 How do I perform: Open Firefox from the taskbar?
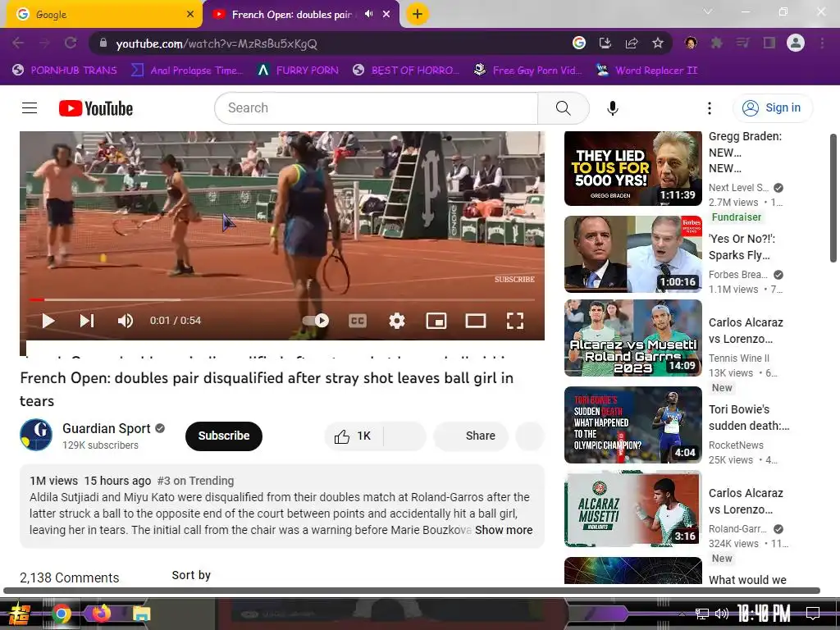pos(101,614)
